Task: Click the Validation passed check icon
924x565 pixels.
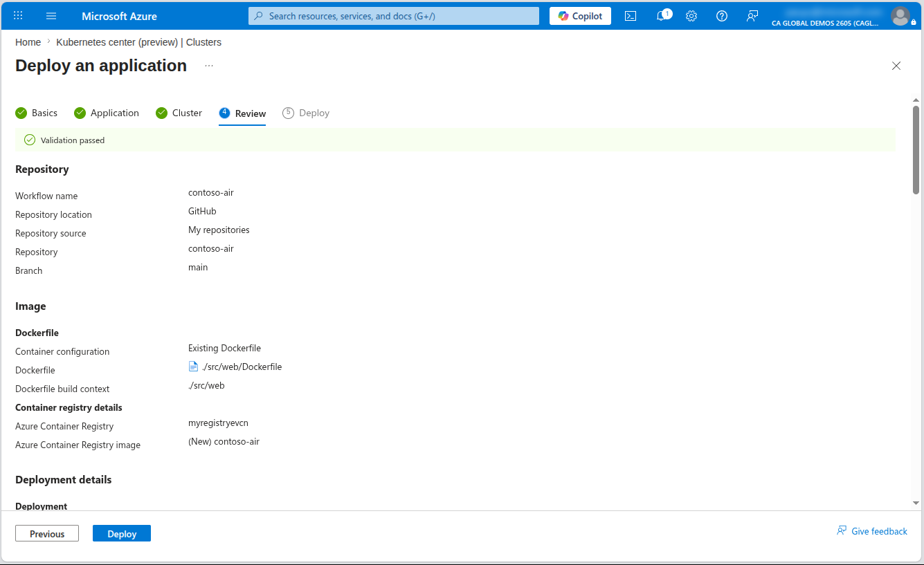Action: pos(30,140)
